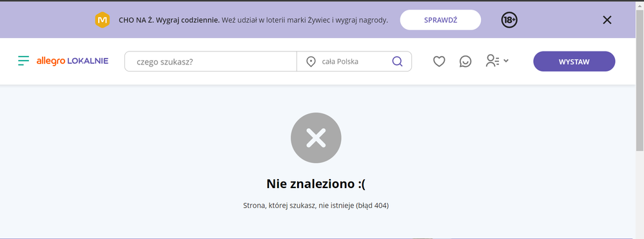Go to Allegro Lokalnie homepage via logo
Viewport: 644px width, 239px height.
[x=72, y=61]
